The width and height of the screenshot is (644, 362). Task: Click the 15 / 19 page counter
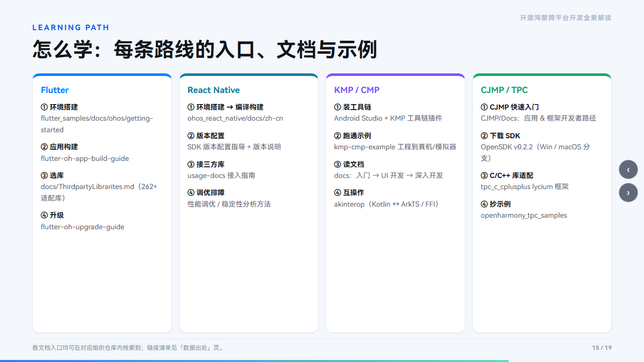602,348
